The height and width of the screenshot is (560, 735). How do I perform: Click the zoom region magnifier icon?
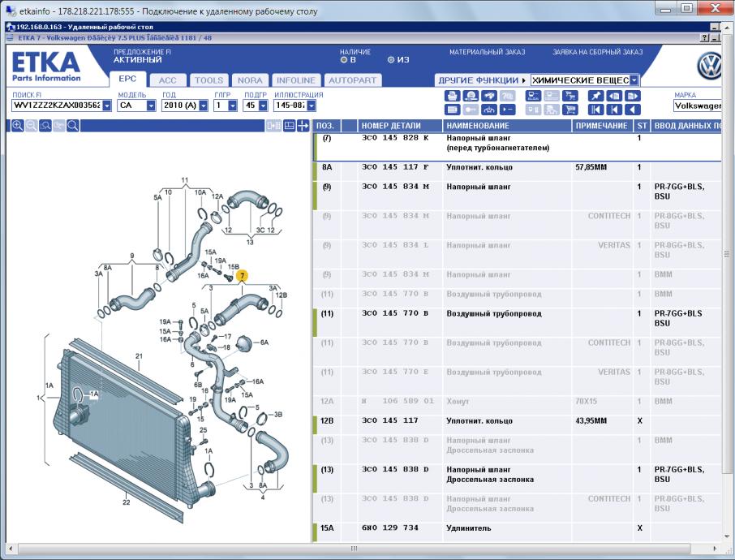click(x=45, y=126)
